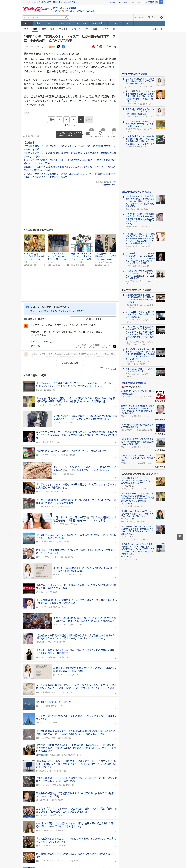Share first comment on X
186x868 pixels.
(x=115, y=346)
